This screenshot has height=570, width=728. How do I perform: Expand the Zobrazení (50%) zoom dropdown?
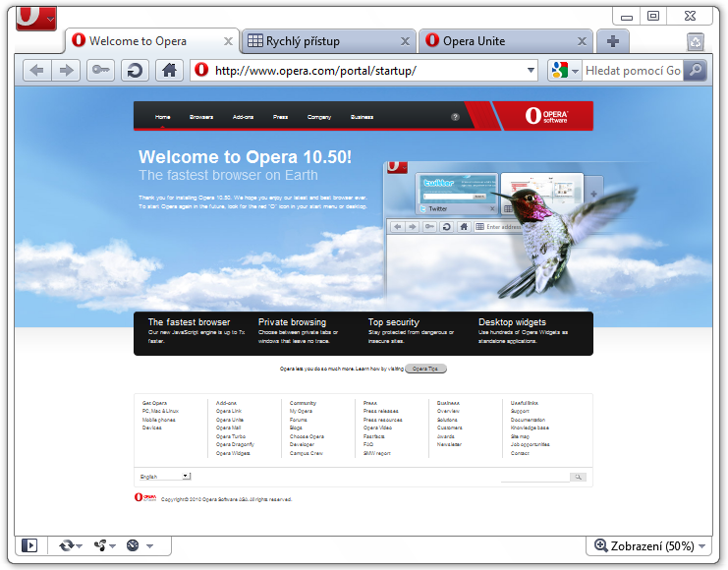[x=702, y=546]
